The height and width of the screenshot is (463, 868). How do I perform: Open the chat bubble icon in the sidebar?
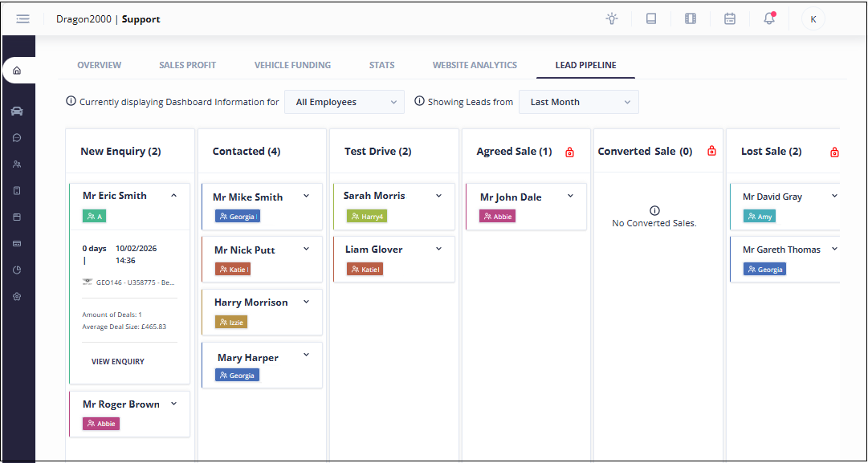17,138
